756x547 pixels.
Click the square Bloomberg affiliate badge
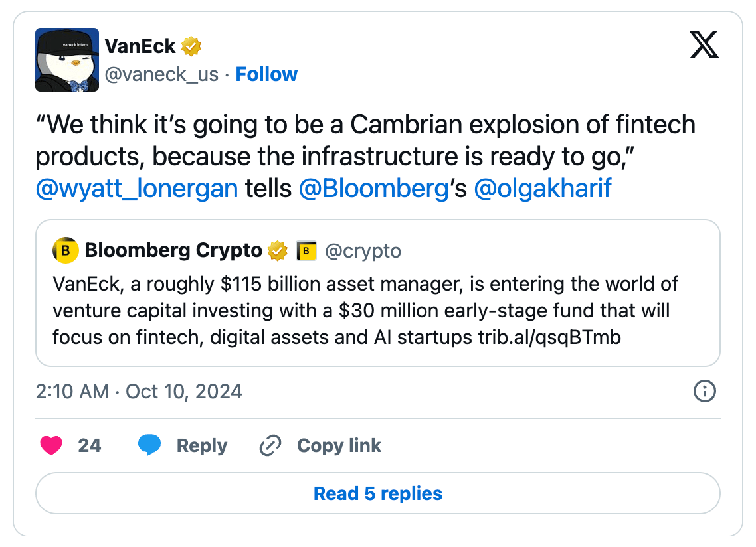306,251
